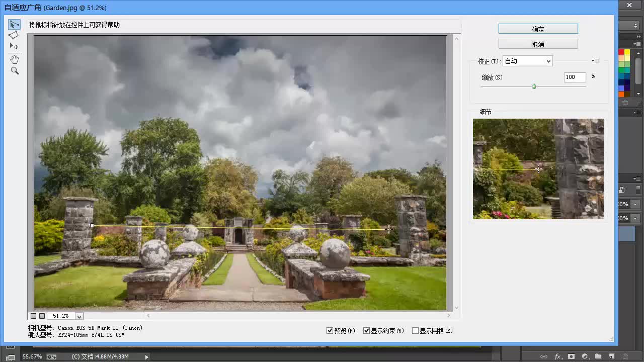Disable the 预览 preview checkbox
This screenshot has height=362, width=644.
[331, 330]
